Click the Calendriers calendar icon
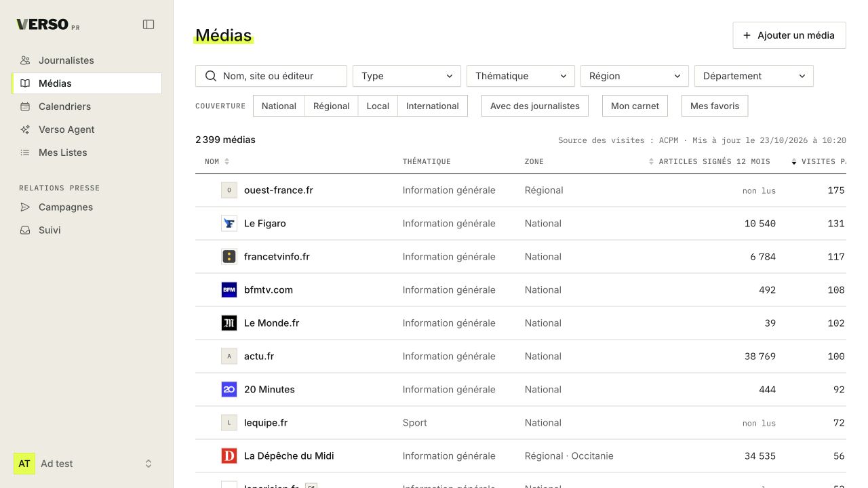Viewport: 868px width, 488px height. [x=25, y=106]
